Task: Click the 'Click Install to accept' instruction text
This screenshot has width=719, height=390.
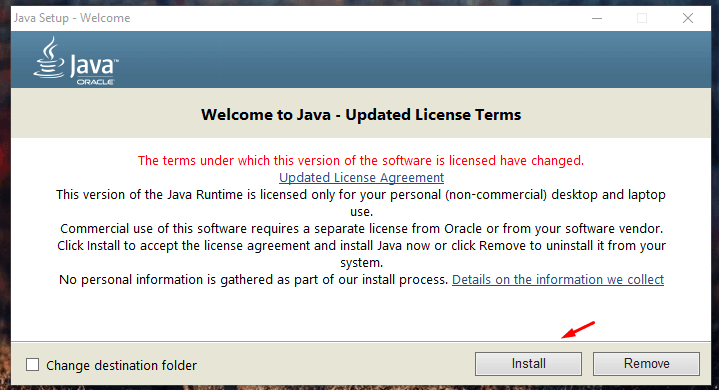Action: (x=361, y=254)
